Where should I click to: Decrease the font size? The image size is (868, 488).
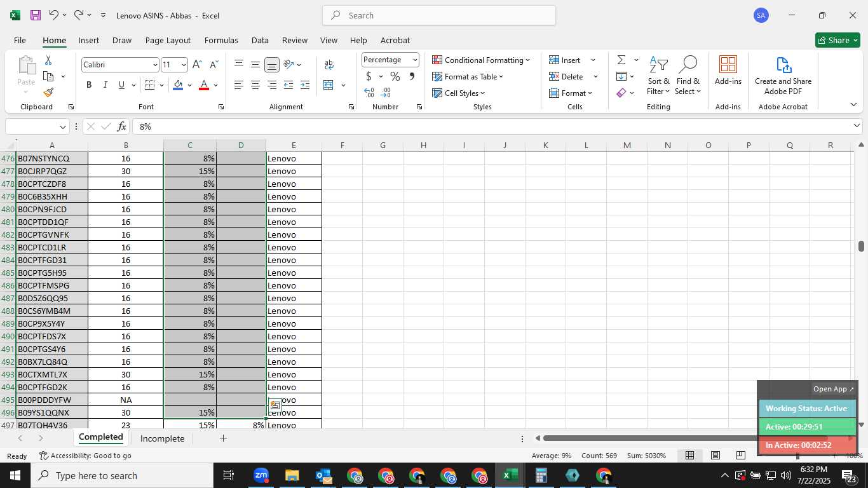[x=214, y=65]
